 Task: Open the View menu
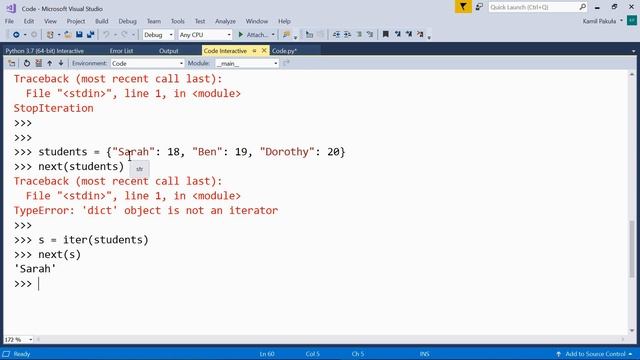(x=50, y=21)
